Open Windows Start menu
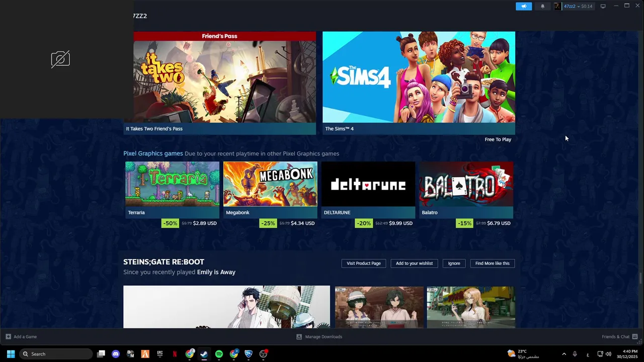 [x=11, y=354]
